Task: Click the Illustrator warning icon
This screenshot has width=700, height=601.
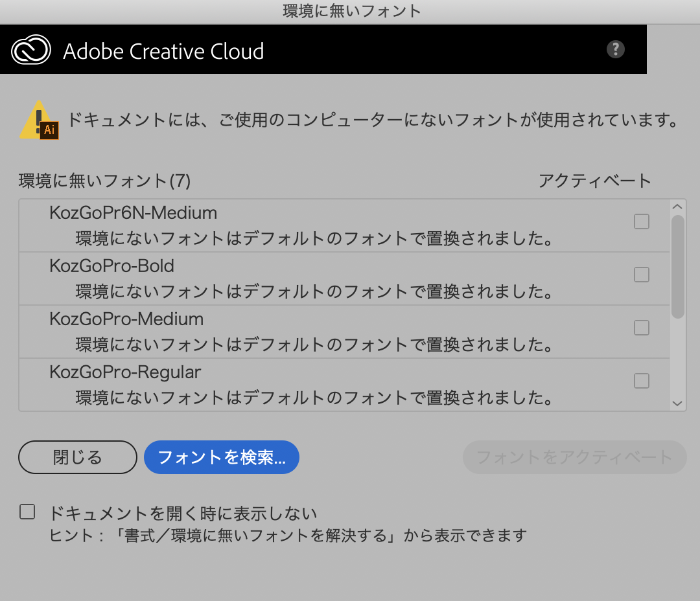Action: pyautogui.click(x=40, y=120)
